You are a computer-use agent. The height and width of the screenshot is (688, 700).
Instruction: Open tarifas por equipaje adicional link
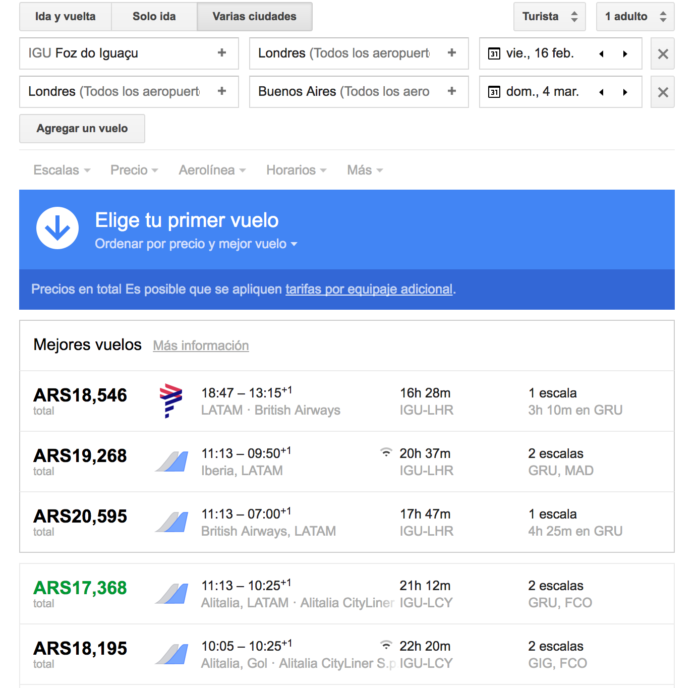[369, 290]
